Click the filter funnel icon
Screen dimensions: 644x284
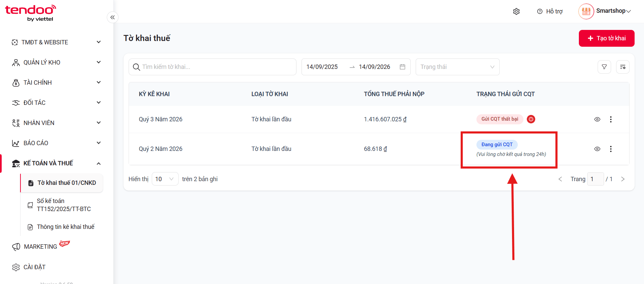coord(604,67)
